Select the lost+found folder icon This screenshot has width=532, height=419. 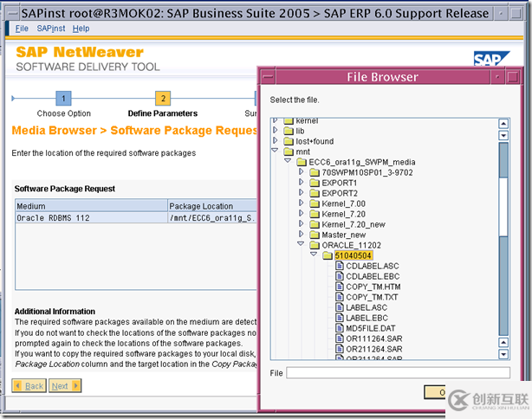[289, 141]
